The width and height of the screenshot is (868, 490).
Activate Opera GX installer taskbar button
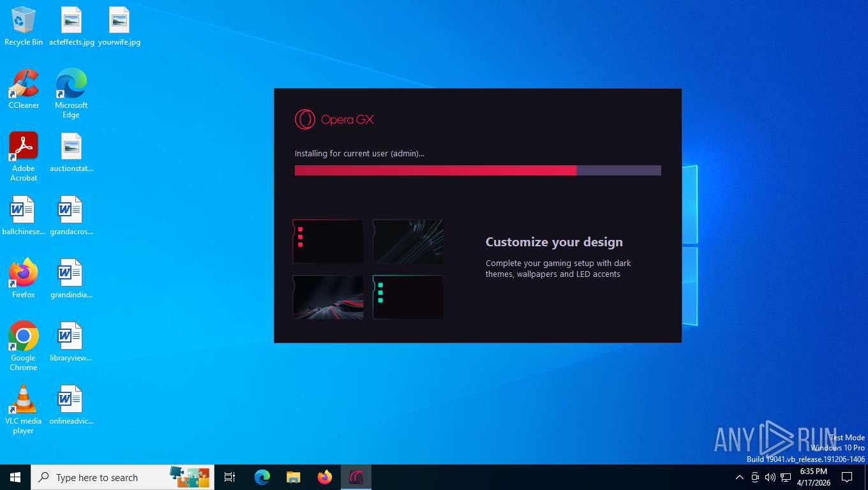[356, 477]
